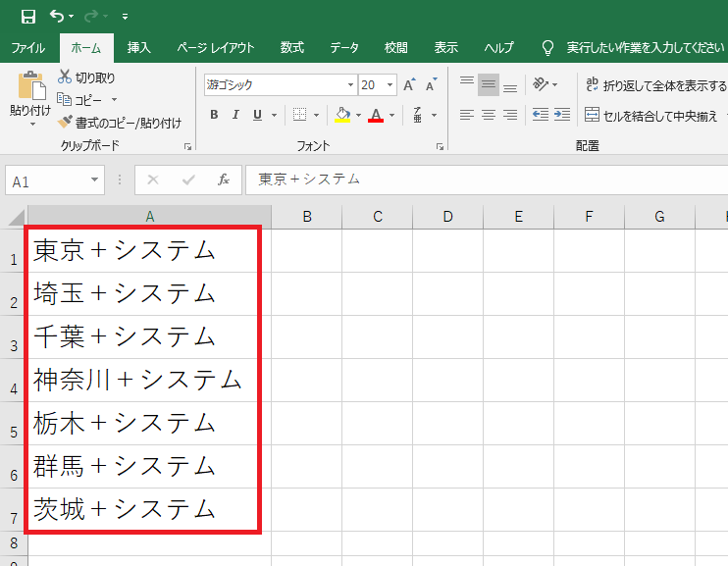The height and width of the screenshot is (566, 728).
Task: Align text left
Action: coord(467,115)
